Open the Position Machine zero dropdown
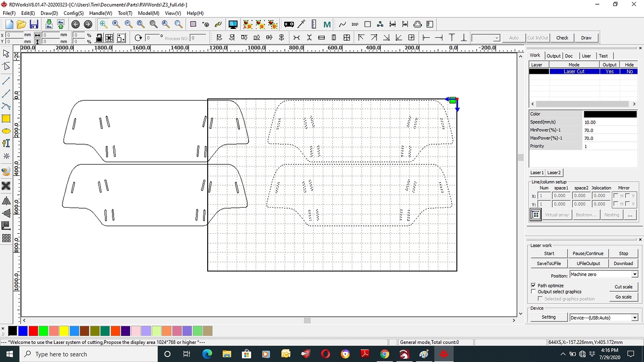This screenshot has width=644, height=362. point(634,274)
